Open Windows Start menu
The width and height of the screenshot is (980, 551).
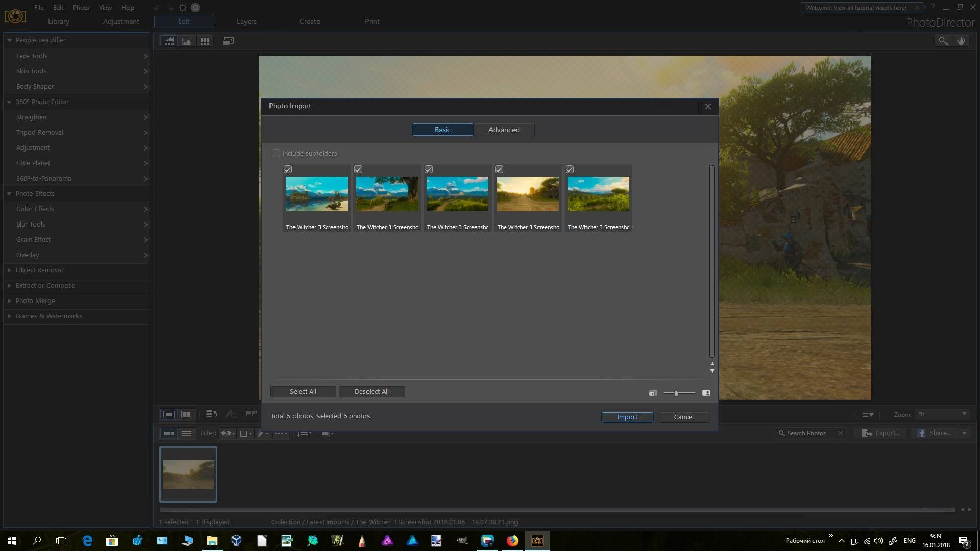12,540
